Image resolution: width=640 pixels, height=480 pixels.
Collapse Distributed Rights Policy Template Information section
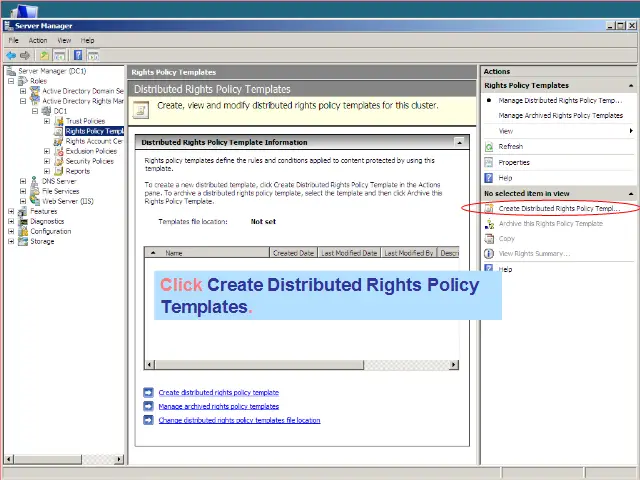click(459, 143)
